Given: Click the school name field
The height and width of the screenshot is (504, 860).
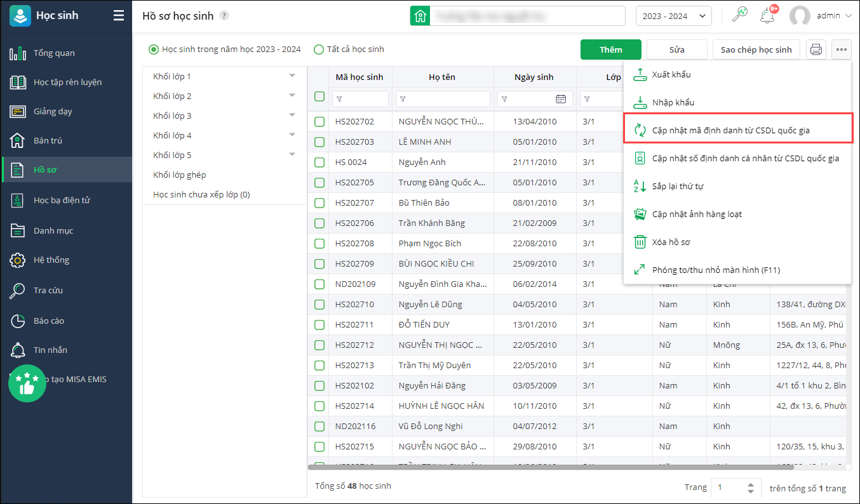Looking at the screenshot, I should [527, 16].
